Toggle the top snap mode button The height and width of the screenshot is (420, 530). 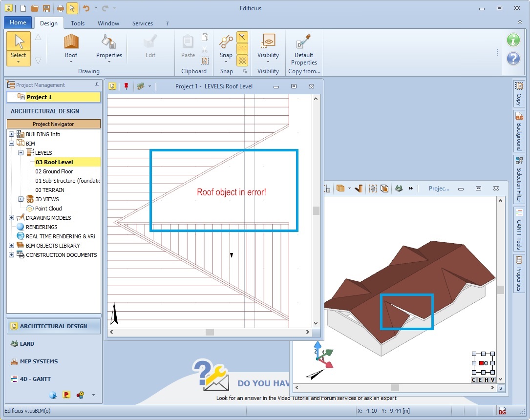coord(242,37)
